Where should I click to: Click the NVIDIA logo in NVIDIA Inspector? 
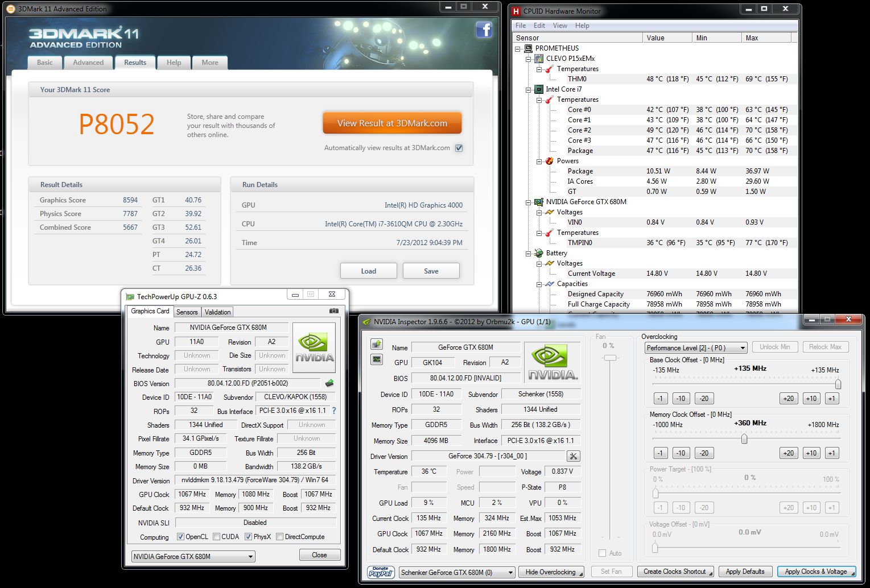[552, 363]
